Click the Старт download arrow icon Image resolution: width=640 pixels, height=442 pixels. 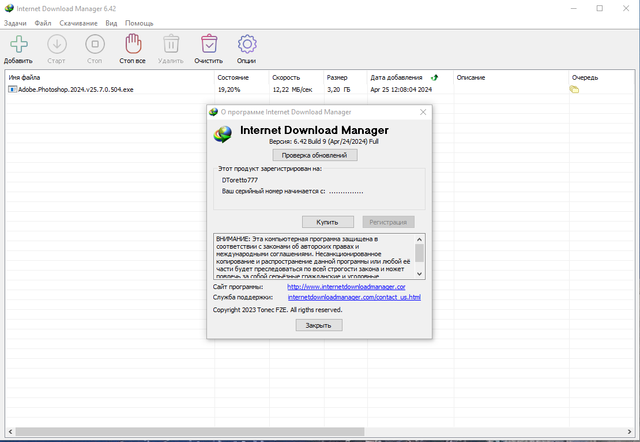pyautogui.click(x=57, y=44)
